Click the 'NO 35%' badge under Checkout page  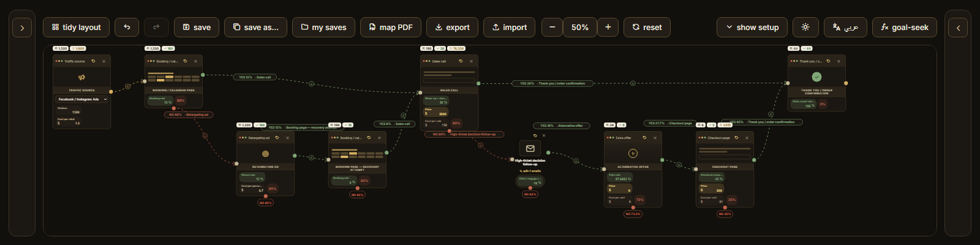[x=725, y=214]
